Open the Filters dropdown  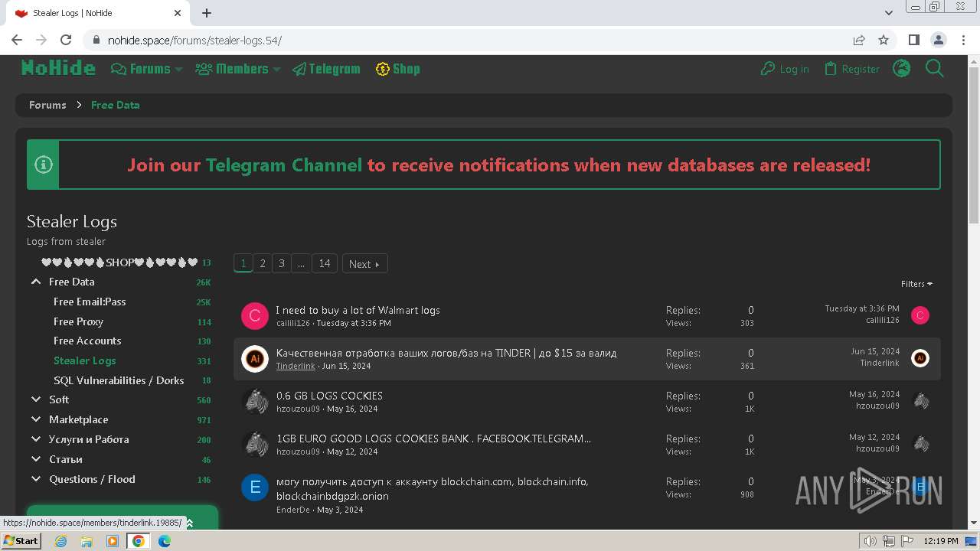click(916, 284)
